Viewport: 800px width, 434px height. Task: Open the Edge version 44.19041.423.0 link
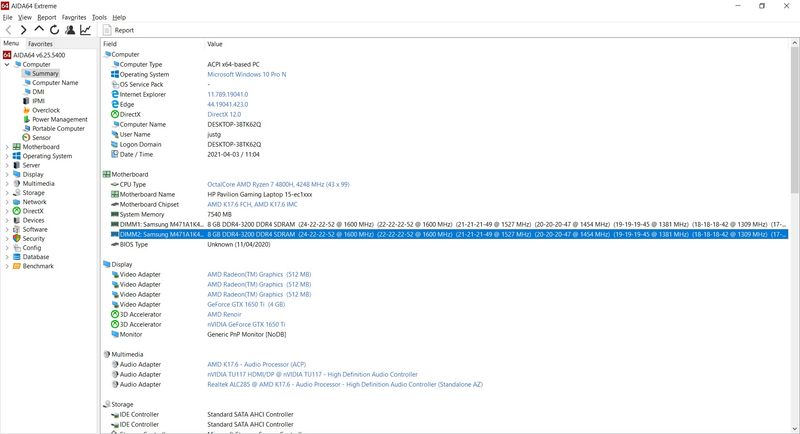228,105
